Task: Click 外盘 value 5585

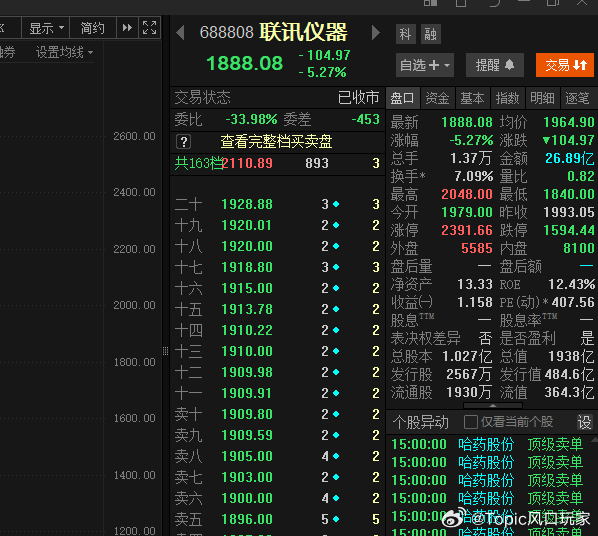Action: pos(477,248)
